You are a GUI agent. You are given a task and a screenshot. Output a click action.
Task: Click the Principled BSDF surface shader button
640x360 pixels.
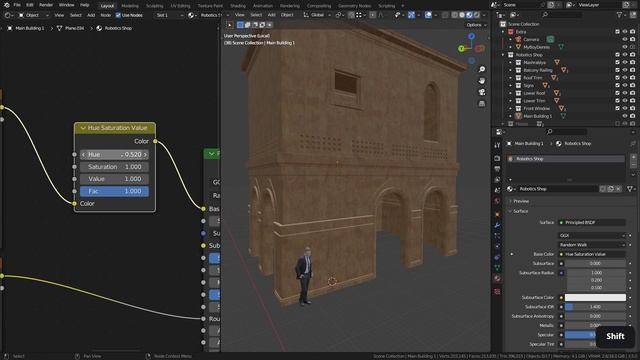pyautogui.click(x=591, y=222)
